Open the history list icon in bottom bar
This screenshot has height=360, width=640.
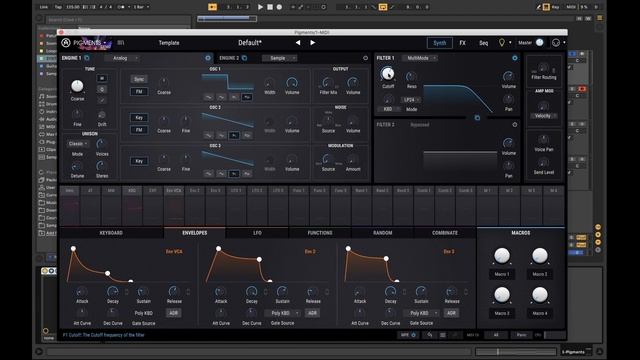click(442, 335)
